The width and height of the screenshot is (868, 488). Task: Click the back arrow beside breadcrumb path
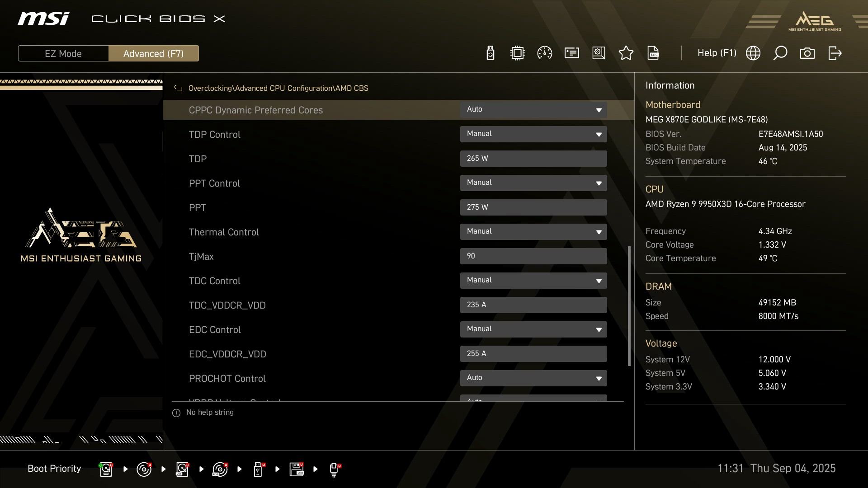point(178,89)
